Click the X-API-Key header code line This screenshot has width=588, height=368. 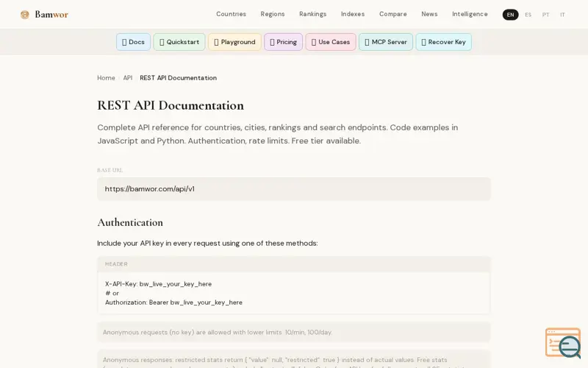click(158, 284)
